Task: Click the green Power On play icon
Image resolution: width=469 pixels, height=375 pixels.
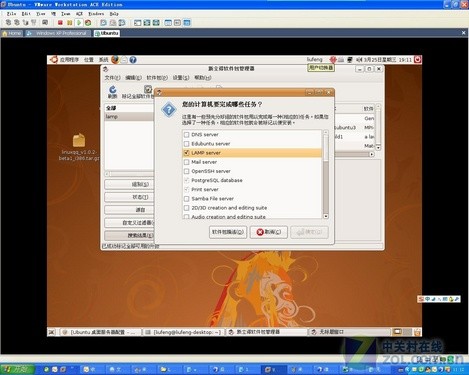Action: (x=79, y=23)
